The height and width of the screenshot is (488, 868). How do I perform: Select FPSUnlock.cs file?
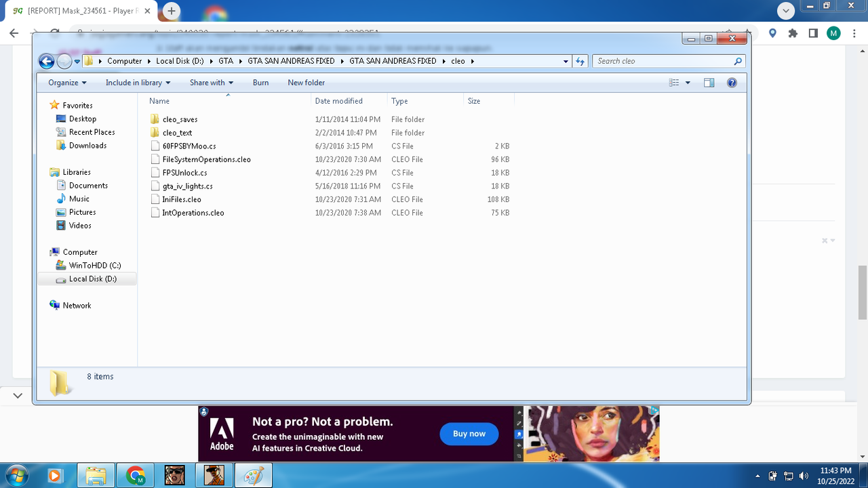click(184, 173)
